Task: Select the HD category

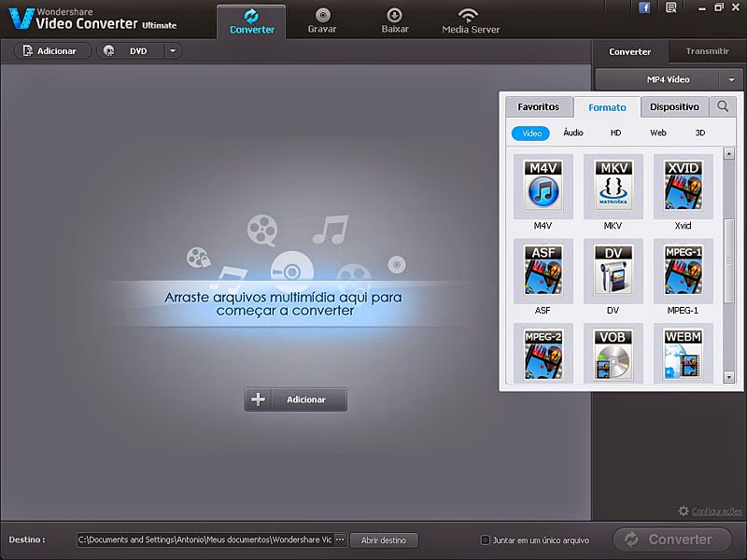Action: pos(615,133)
